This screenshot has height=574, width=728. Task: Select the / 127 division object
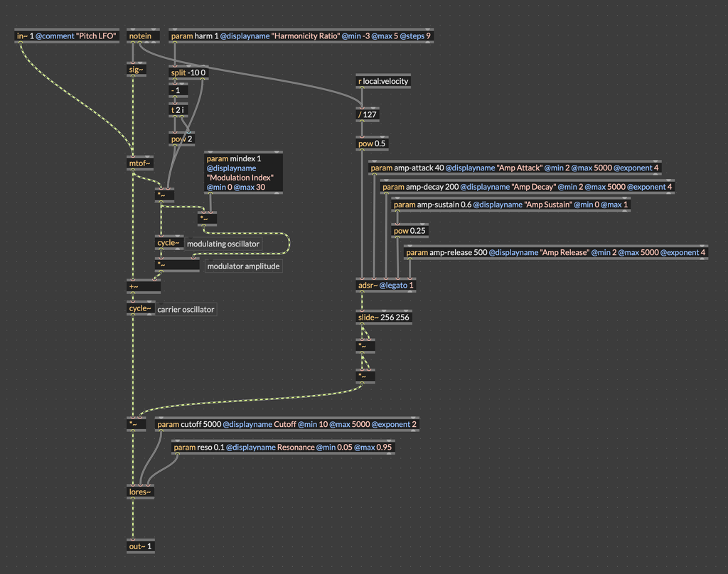click(x=369, y=114)
